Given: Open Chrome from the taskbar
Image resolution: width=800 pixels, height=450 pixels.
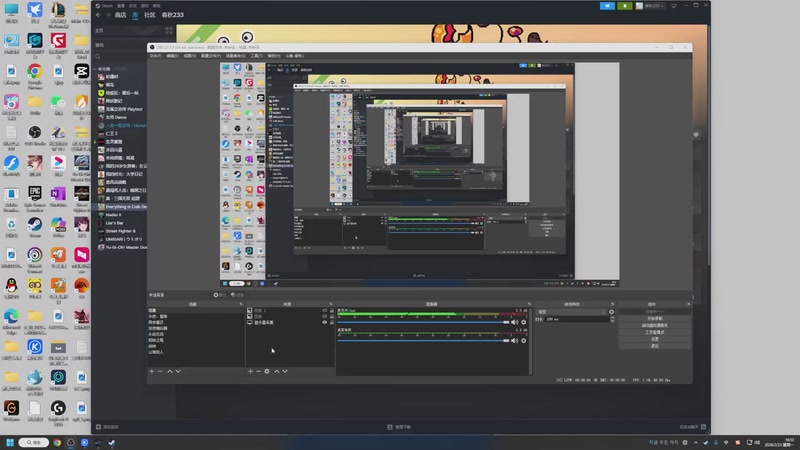Looking at the screenshot, I should click(x=57, y=442).
